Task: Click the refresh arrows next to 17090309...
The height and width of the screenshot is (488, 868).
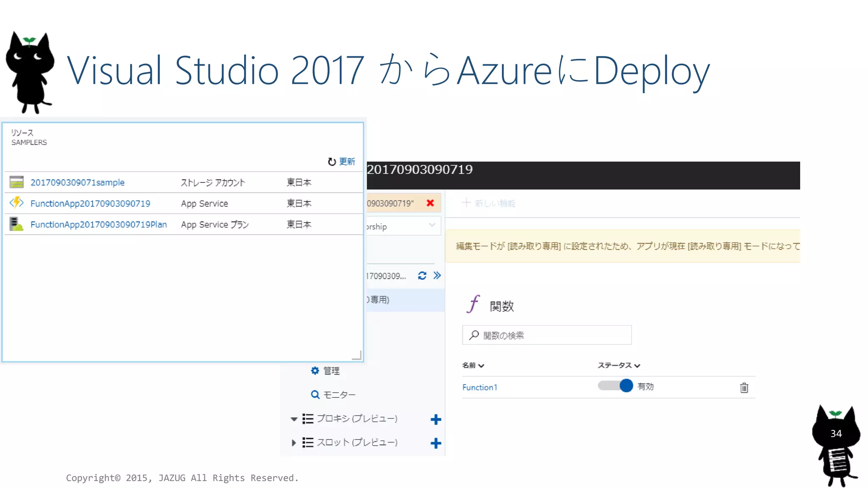Action: [422, 276]
